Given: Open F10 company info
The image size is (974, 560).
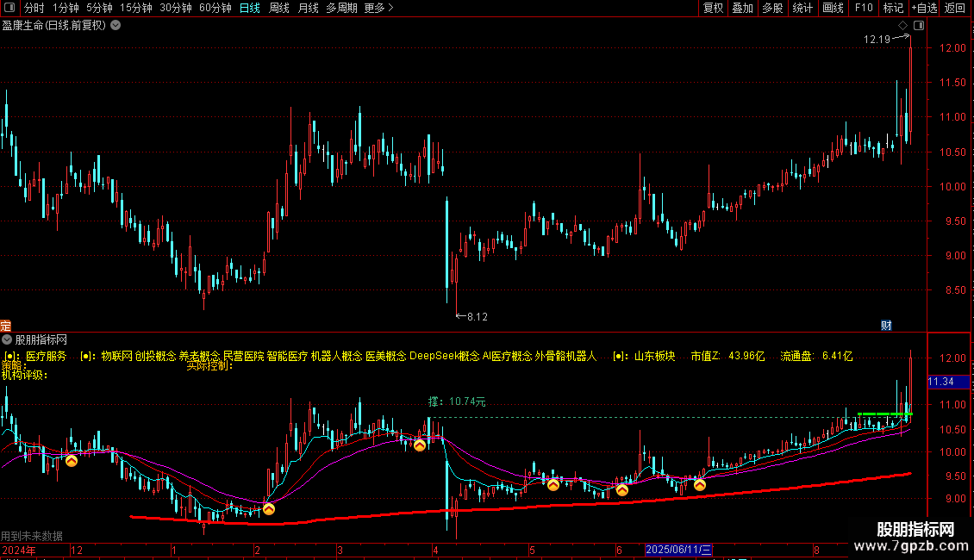Looking at the screenshot, I should click(x=864, y=8).
